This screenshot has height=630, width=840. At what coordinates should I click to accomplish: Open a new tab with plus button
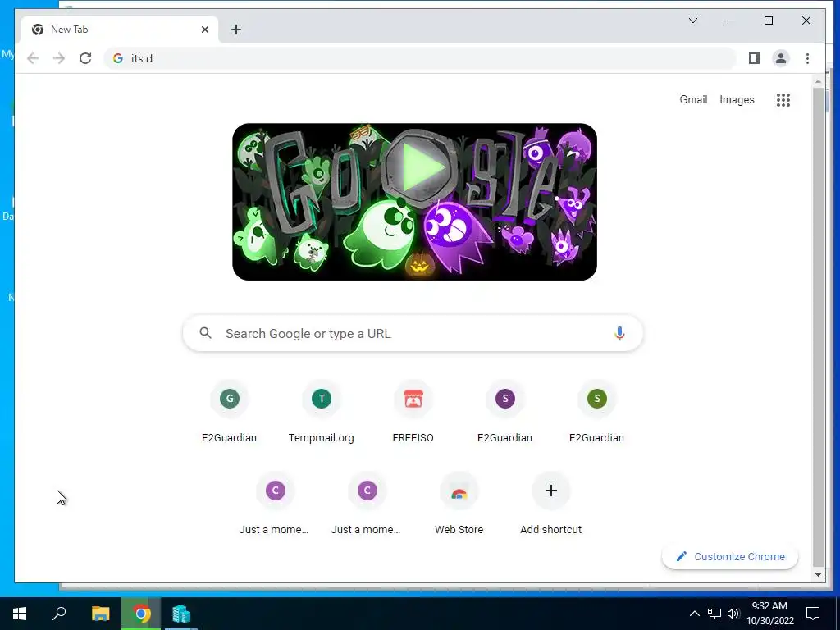[236, 30]
